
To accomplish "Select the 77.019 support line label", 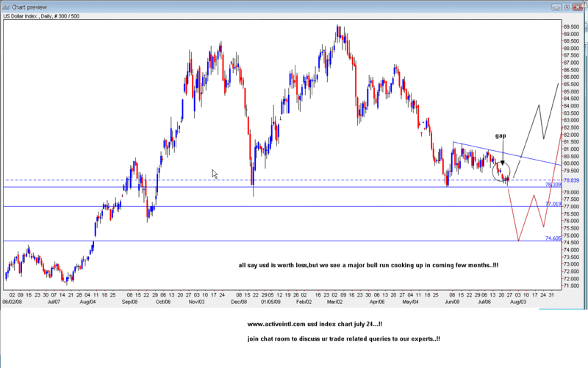I will pyautogui.click(x=553, y=204).
